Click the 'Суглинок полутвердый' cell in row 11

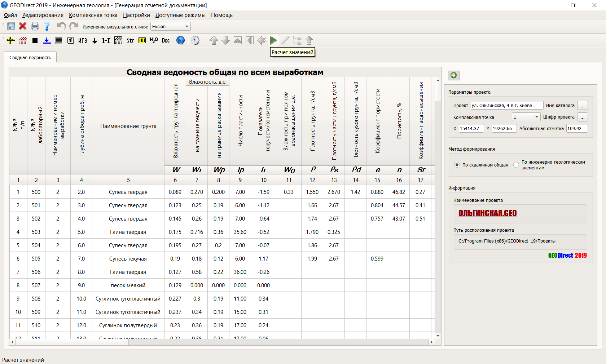coord(128,325)
